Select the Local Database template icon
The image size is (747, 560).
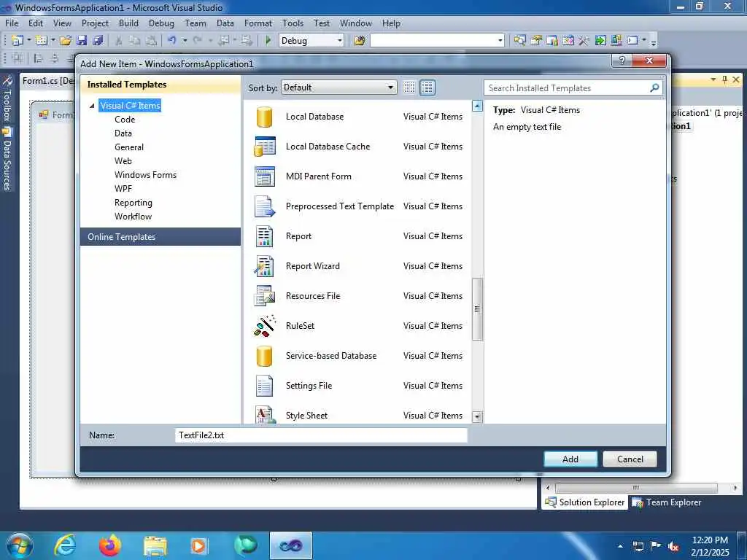coord(264,117)
